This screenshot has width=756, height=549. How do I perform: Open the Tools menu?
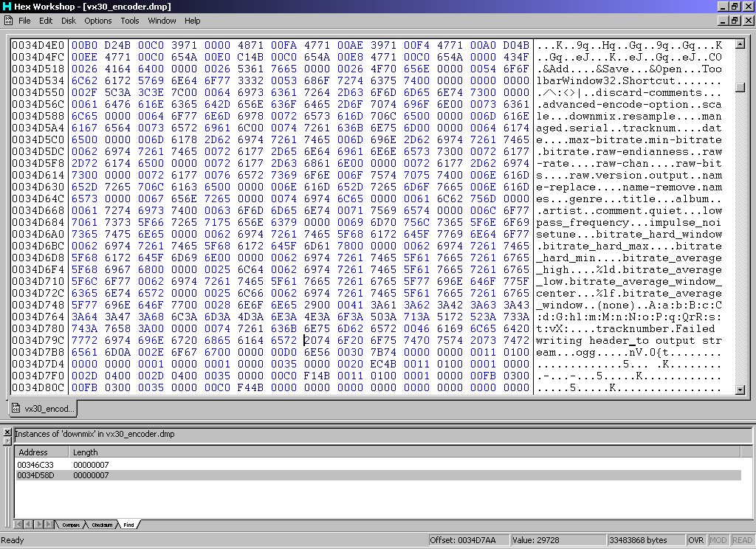130,21
